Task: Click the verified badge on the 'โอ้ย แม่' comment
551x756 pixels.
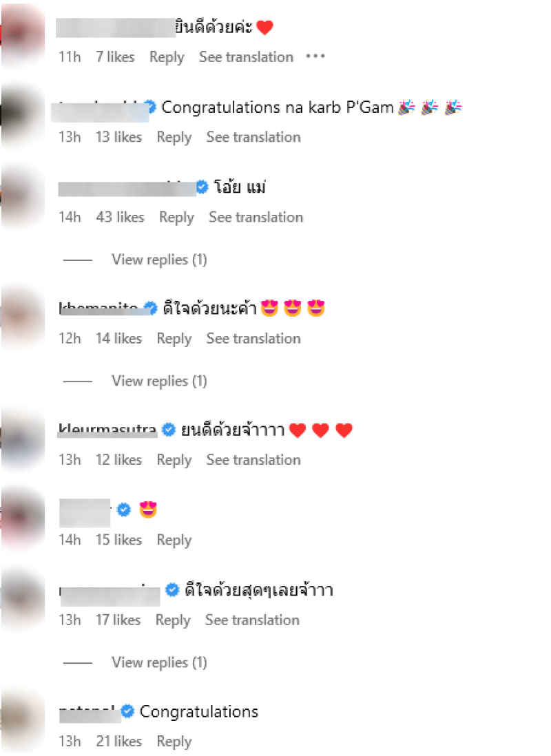Action: pyautogui.click(x=202, y=187)
